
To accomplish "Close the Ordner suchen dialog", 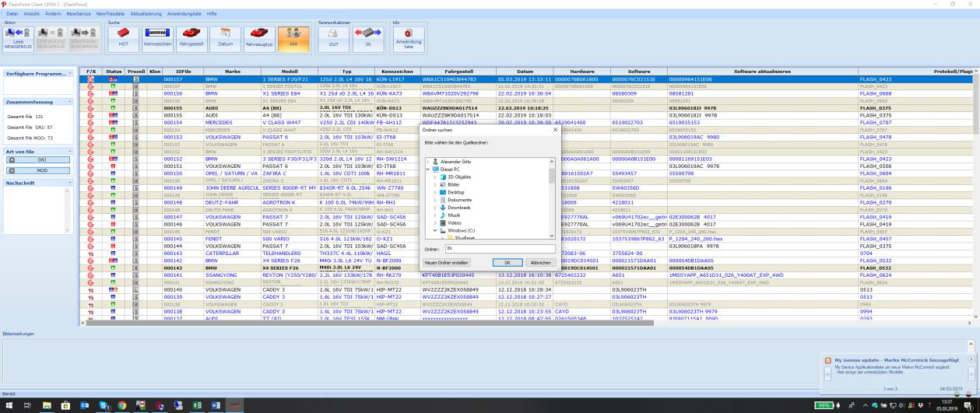I will click(x=554, y=129).
